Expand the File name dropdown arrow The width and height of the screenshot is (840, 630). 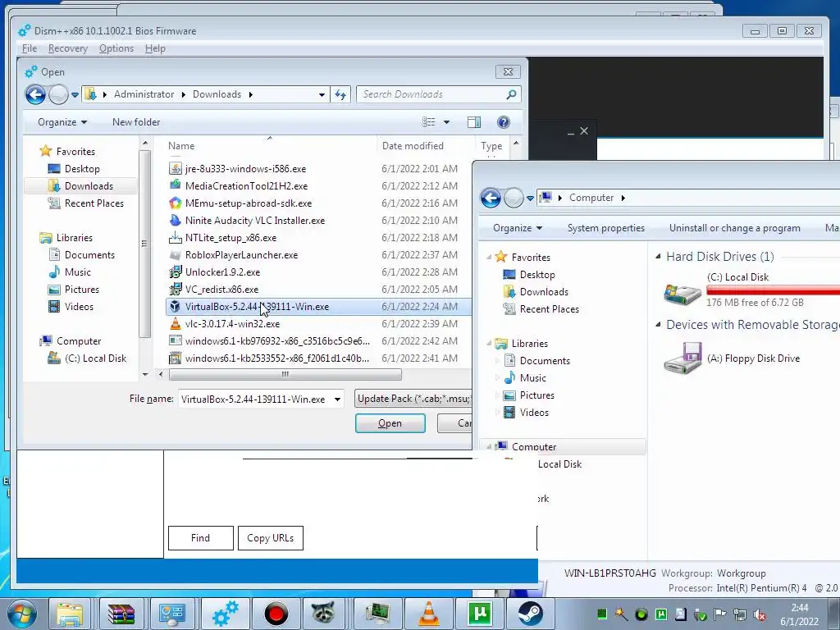tap(337, 399)
